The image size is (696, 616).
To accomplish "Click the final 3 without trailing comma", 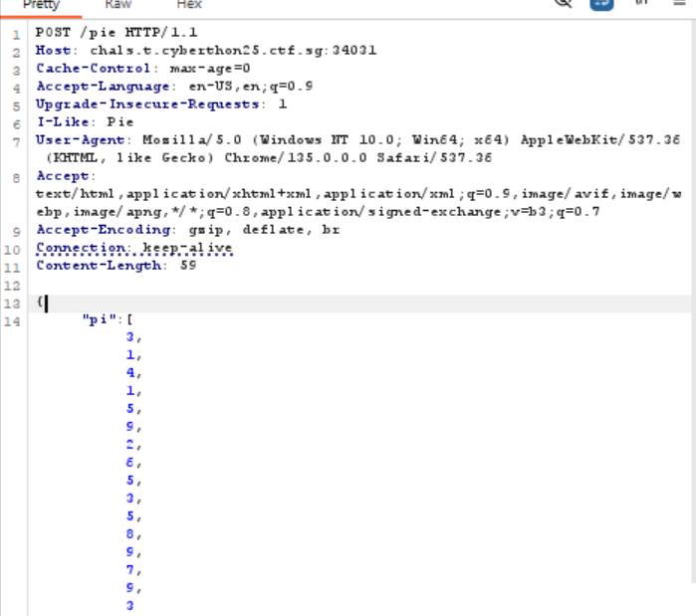I will pos(130,606).
